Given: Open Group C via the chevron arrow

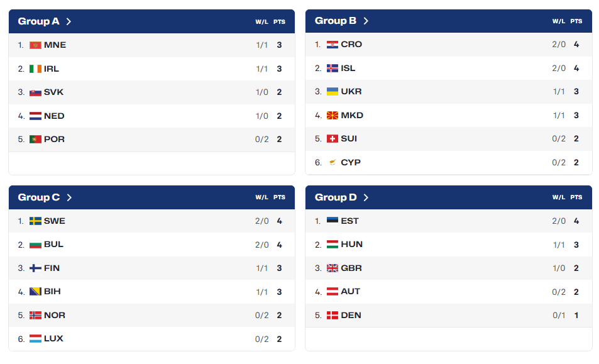Looking at the screenshot, I should coord(69,197).
